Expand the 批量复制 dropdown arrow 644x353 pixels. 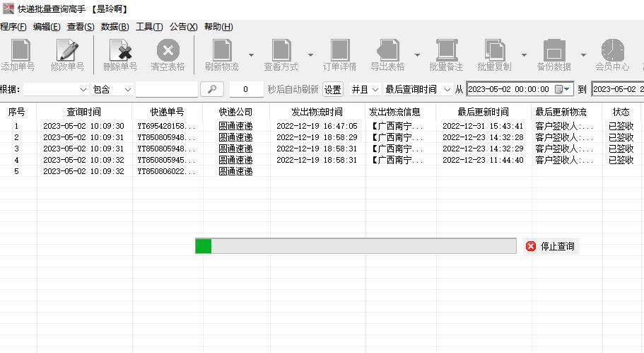pos(524,54)
